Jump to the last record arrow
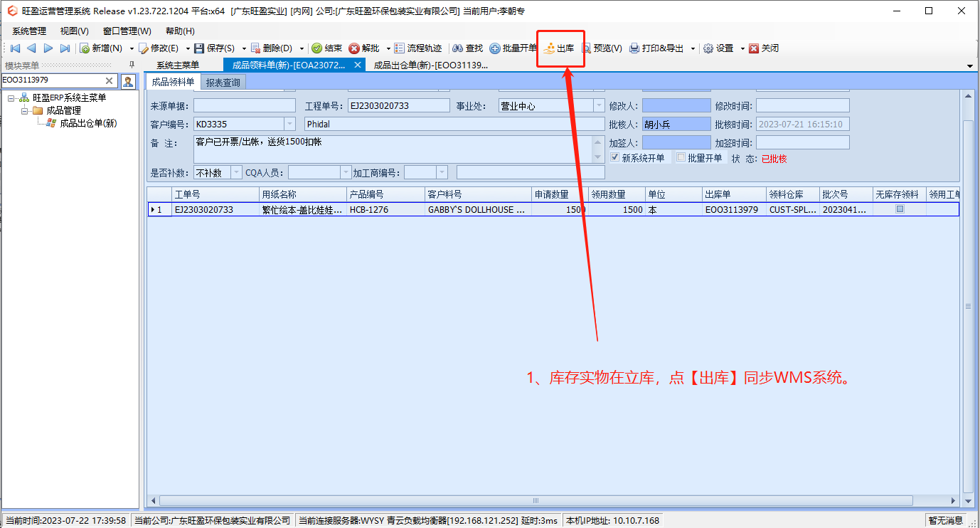 pos(65,48)
